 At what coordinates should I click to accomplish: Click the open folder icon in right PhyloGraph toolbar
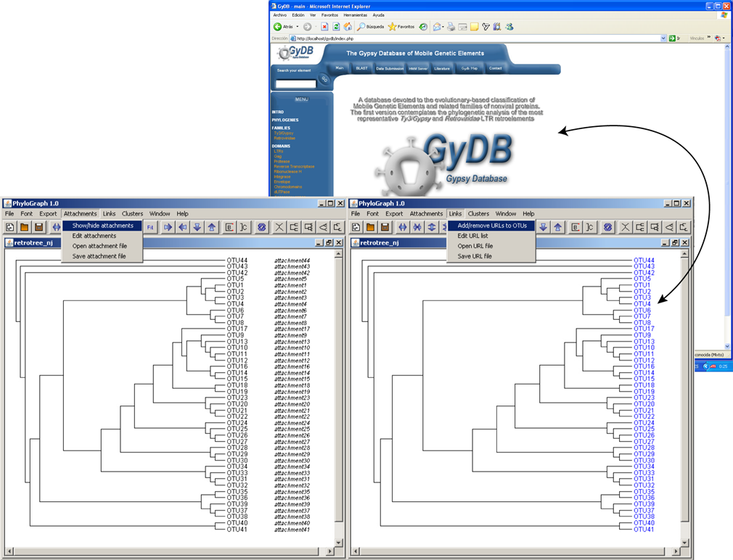coord(371,228)
